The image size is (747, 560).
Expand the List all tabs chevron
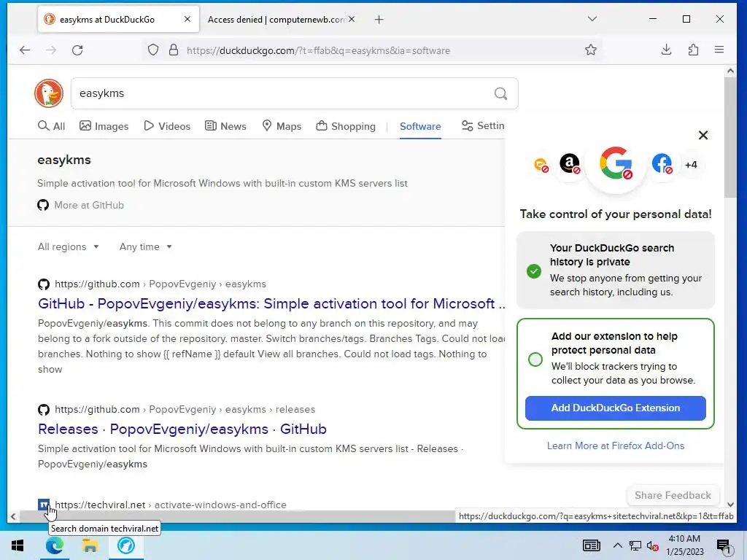592,19
